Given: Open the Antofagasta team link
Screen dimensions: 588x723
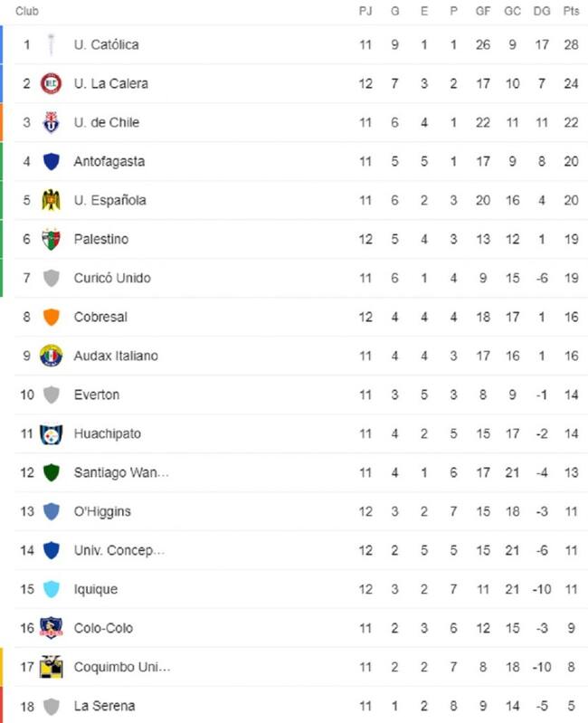Looking at the screenshot, I should [109, 161].
